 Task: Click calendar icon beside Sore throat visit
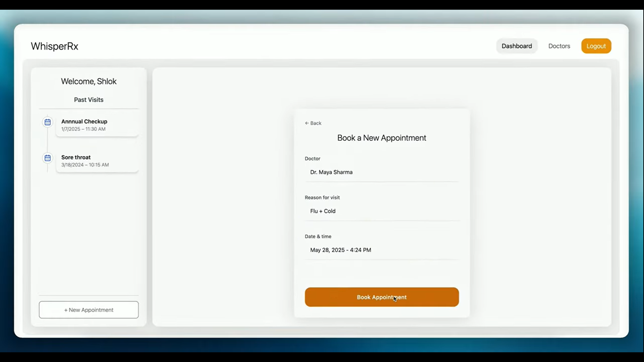48,158
